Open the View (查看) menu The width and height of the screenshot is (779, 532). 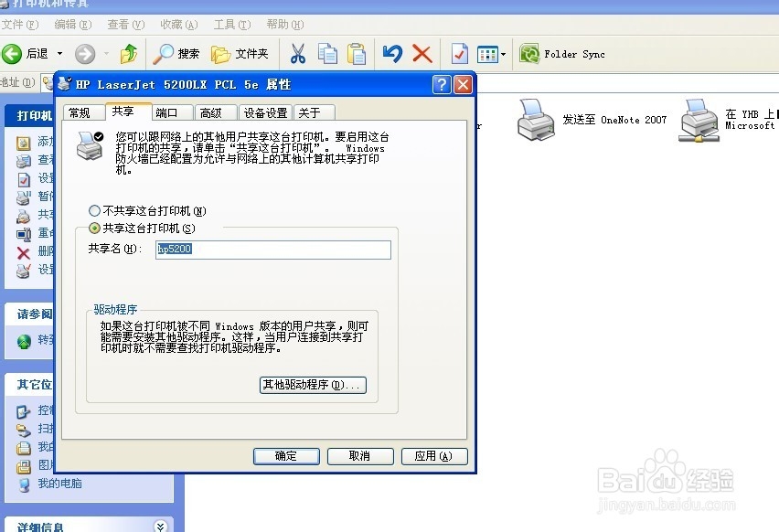[x=125, y=25]
